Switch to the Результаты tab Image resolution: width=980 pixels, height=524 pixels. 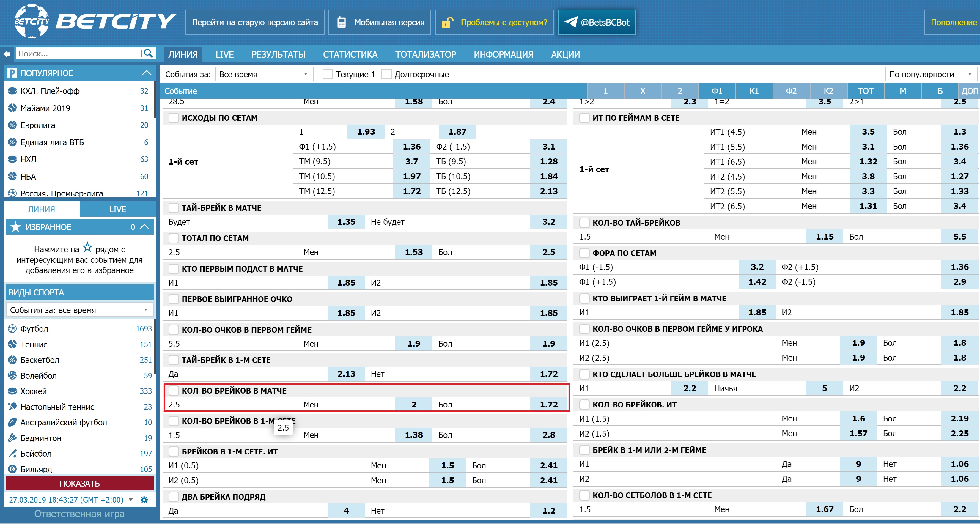pyautogui.click(x=278, y=54)
